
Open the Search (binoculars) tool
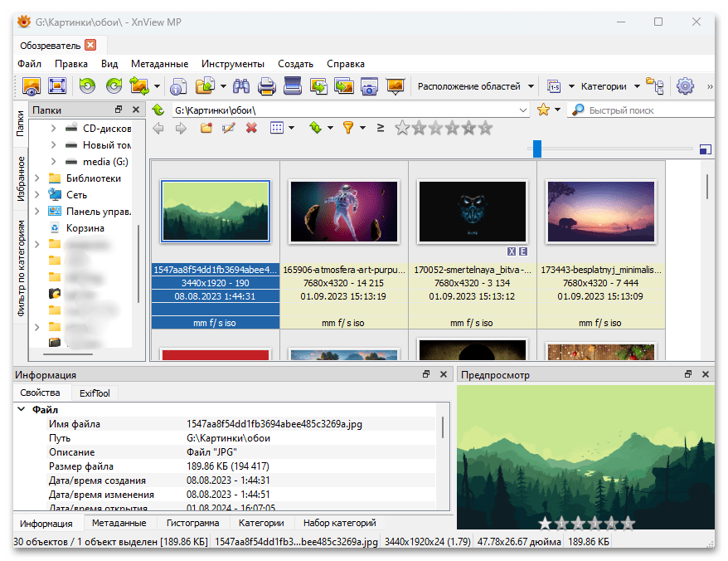[240, 85]
